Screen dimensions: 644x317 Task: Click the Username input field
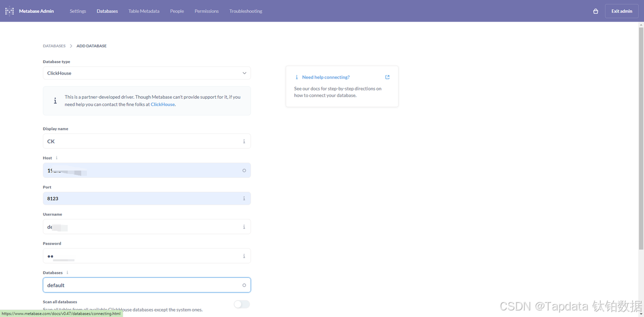pyautogui.click(x=147, y=227)
